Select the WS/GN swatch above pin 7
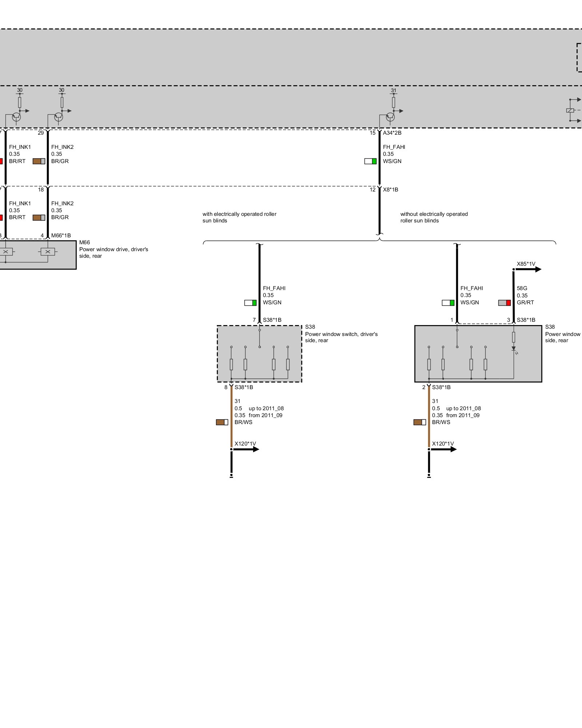The height and width of the screenshot is (728, 582). coord(250,303)
